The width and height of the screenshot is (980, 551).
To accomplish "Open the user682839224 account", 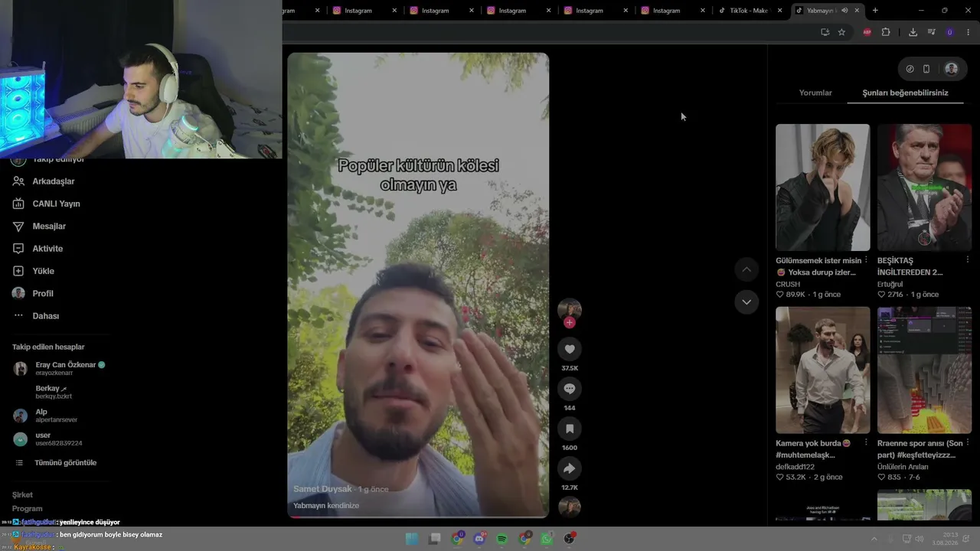I will coord(60,439).
